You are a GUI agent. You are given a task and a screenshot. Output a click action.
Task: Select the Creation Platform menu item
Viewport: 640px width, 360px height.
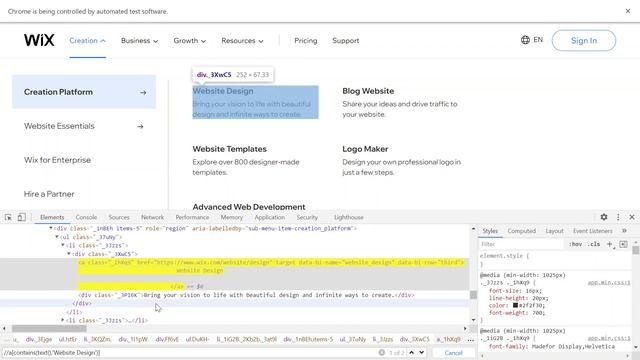[x=84, y=92]
